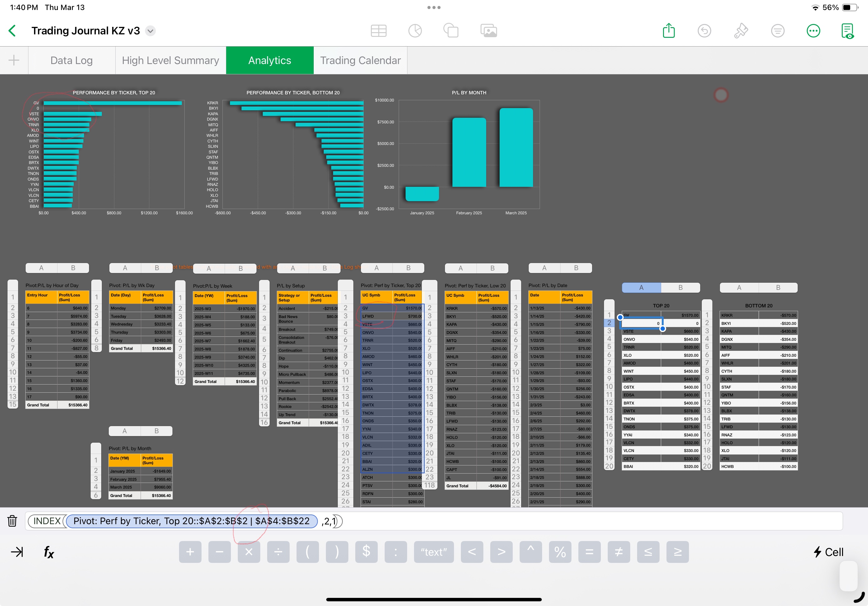Image resolution: width=868 pixels, height=606 pixels.
Task: Open the format paintbrush icon
Action: (x=740, y=31)
